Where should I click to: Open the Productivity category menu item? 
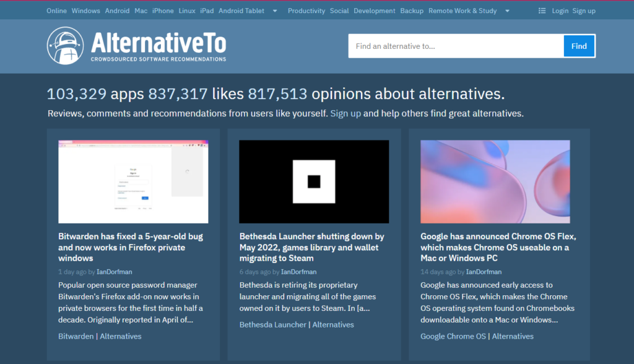click(x=306, y=11)
